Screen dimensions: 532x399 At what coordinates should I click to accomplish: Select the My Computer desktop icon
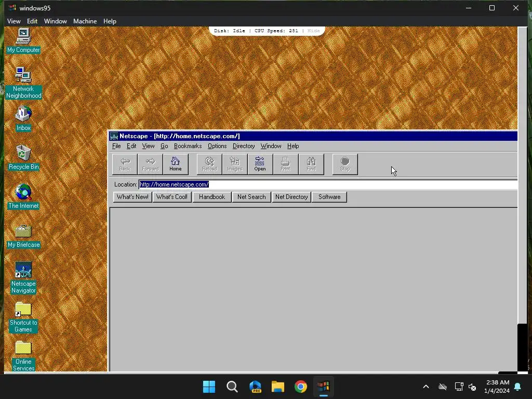tap(23, 41)
